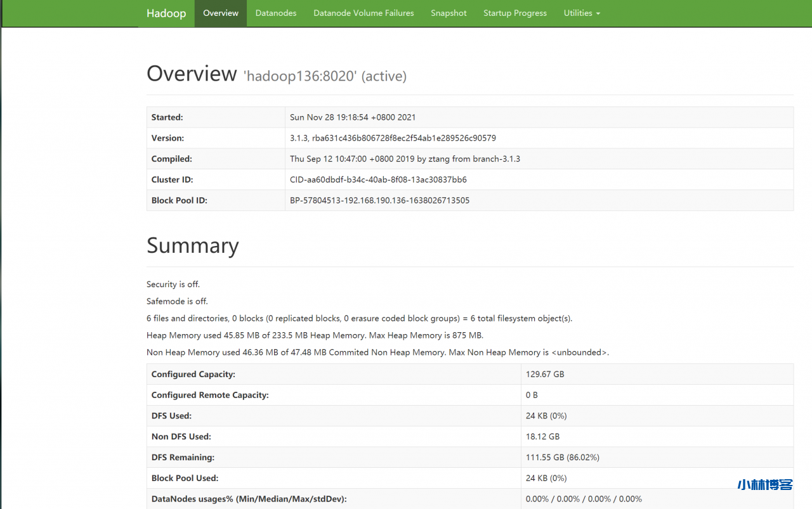View the Startup Progress tab
The image size is (812, 509).
pos(514,13)
